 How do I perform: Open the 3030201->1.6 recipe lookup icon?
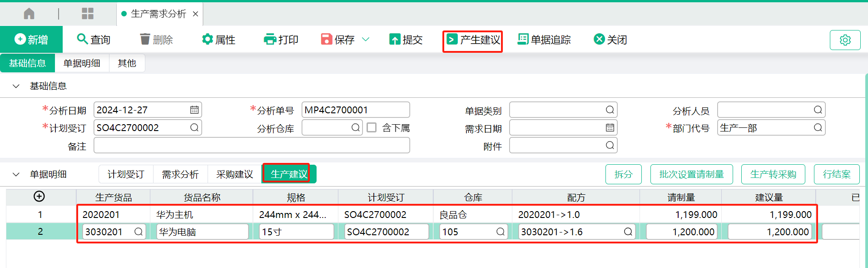tap(628, 232)
